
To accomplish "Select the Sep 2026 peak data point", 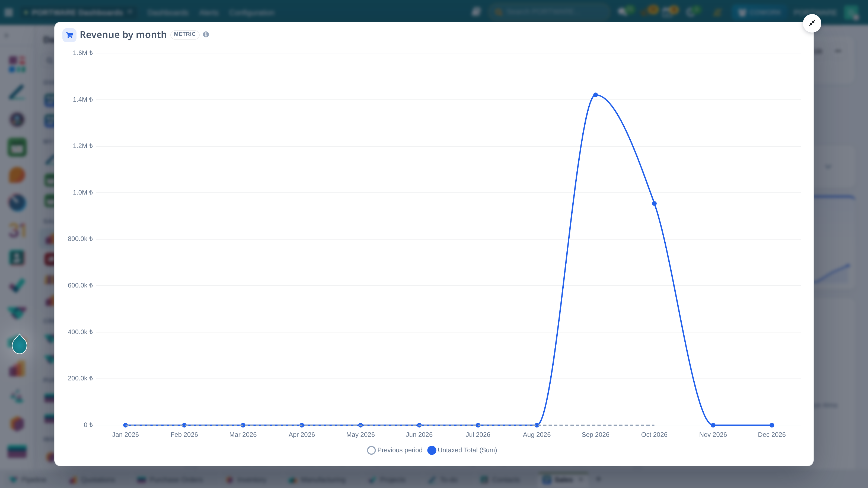I will click(595, 95).
